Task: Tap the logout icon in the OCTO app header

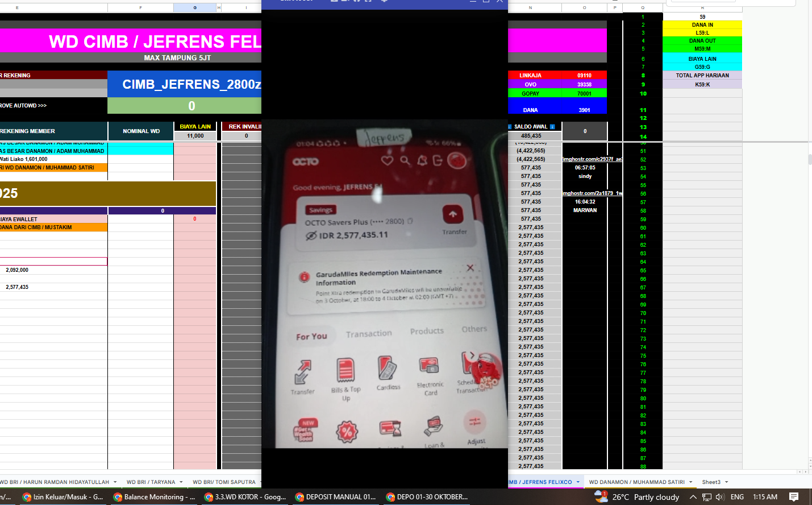Action: (438, 161)
